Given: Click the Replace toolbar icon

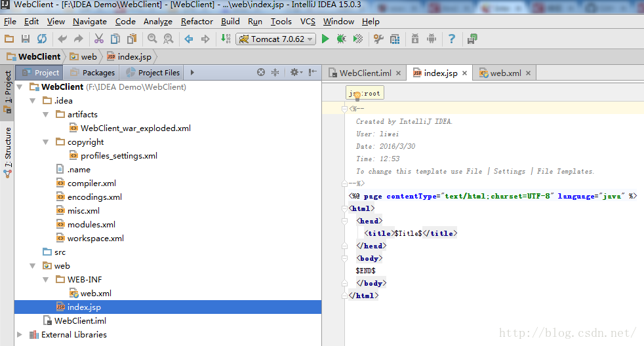Looking at the screenshot, I should pyautogui.click(x=169, y=39).
